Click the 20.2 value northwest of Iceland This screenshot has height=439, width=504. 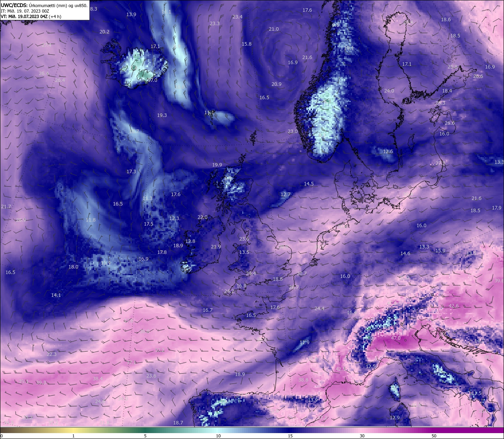[x=104, y=31]
